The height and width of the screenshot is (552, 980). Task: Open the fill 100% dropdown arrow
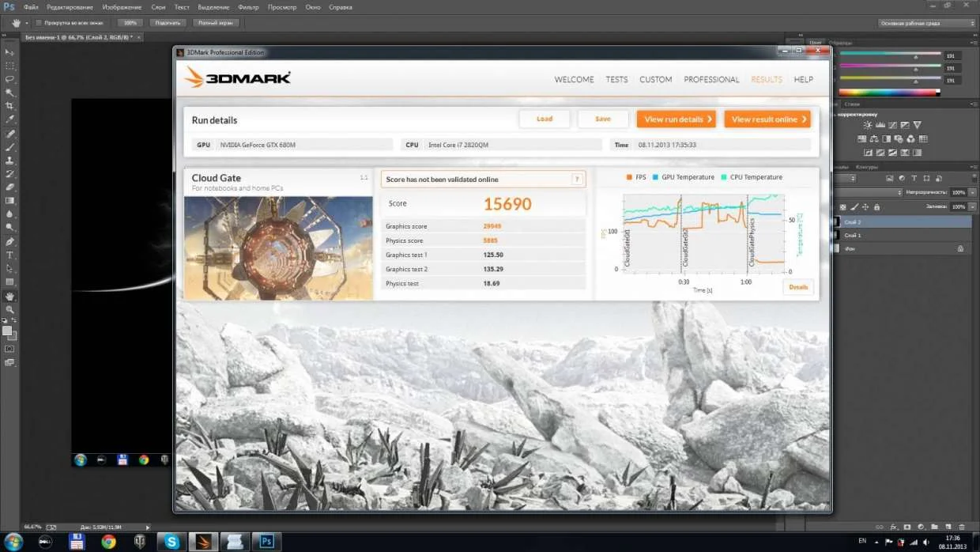tap(972, 206)
